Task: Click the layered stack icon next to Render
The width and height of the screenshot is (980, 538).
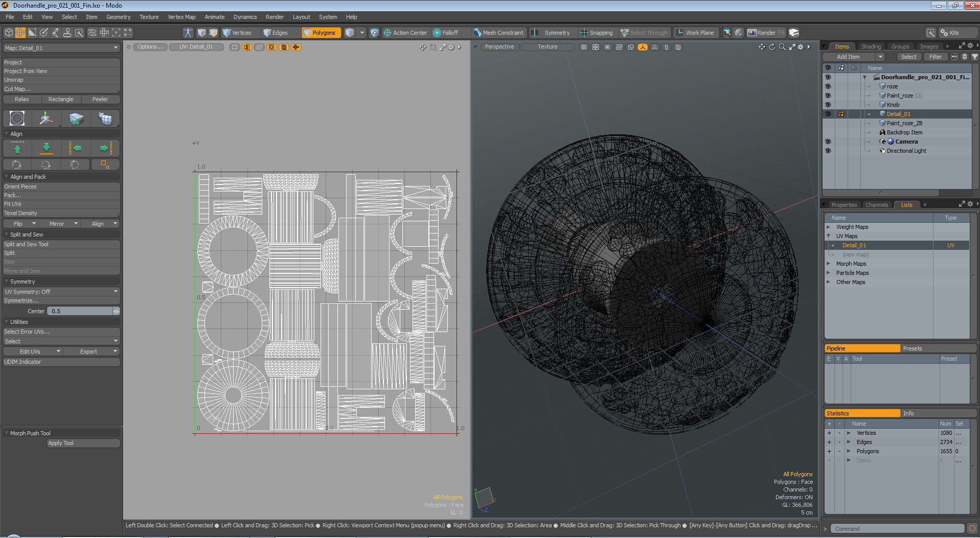Action: click(x=794, y=33)
